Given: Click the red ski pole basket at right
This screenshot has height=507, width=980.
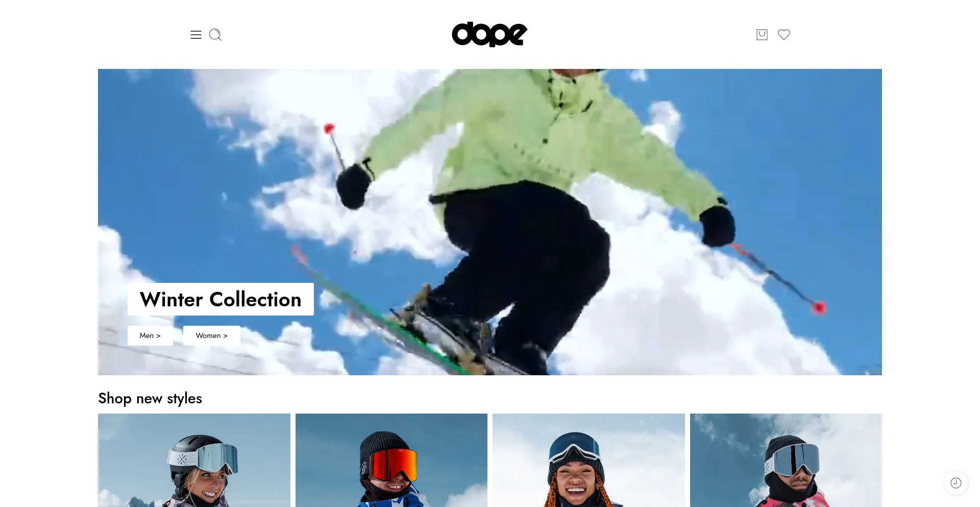Looking at the screenshot, I should pyautogui.click(x=819, y=307).
